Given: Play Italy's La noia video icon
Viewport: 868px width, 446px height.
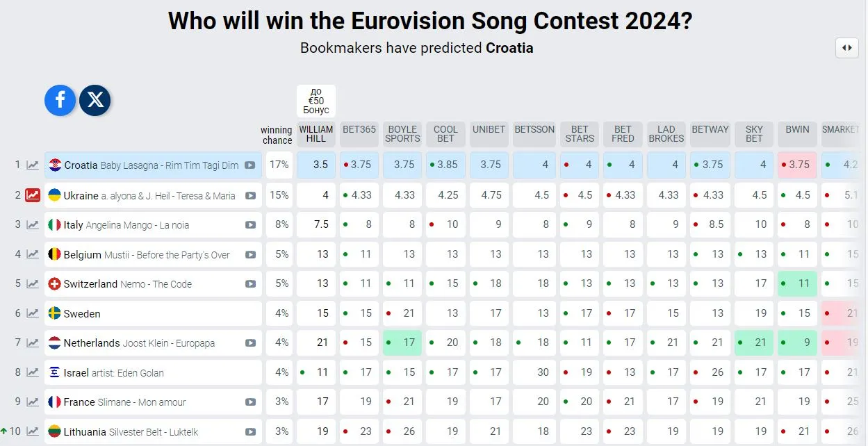Looking at the screenshot, I should (250, 225).
